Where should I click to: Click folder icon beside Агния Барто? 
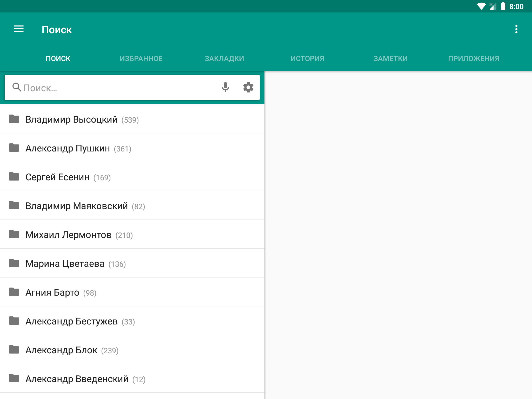point(14,292)
